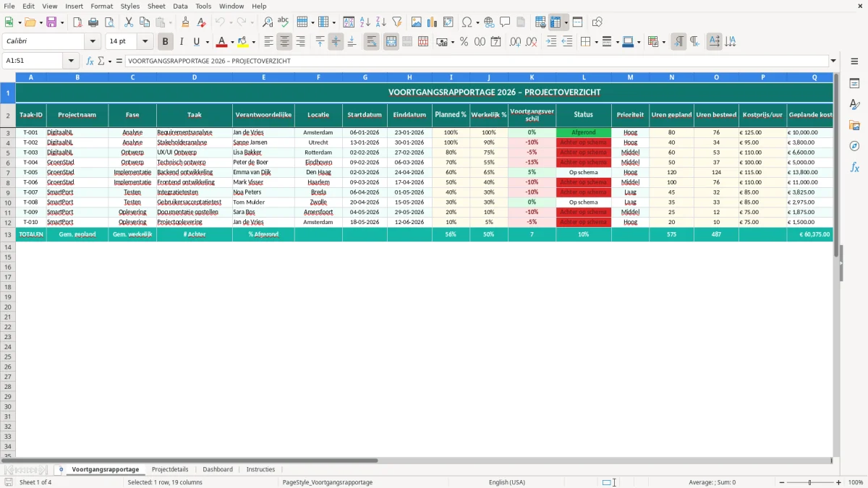Toggle Wrap Text button
Viewport: 868px width, 488px height.
click(x=372, y=42)
